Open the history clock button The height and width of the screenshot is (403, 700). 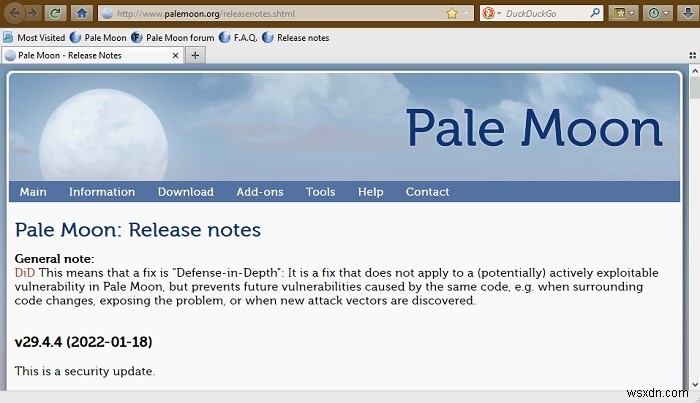(x=654, y=13)
